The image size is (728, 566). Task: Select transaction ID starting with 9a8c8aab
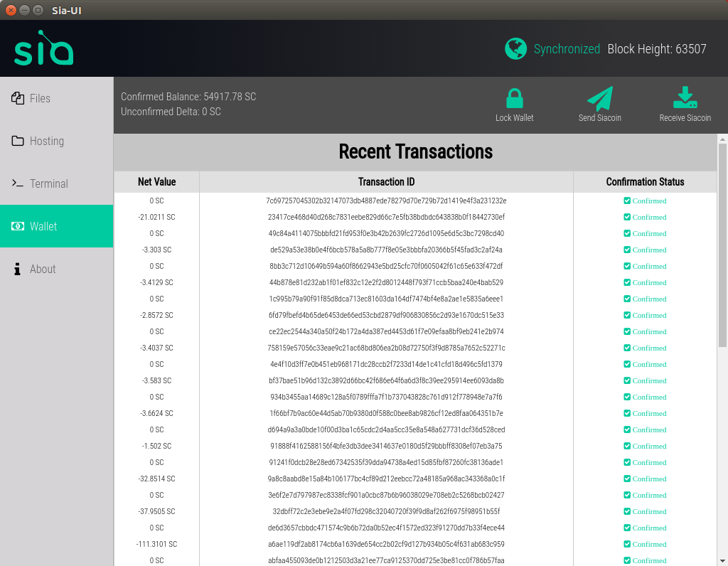coord(386,479)
